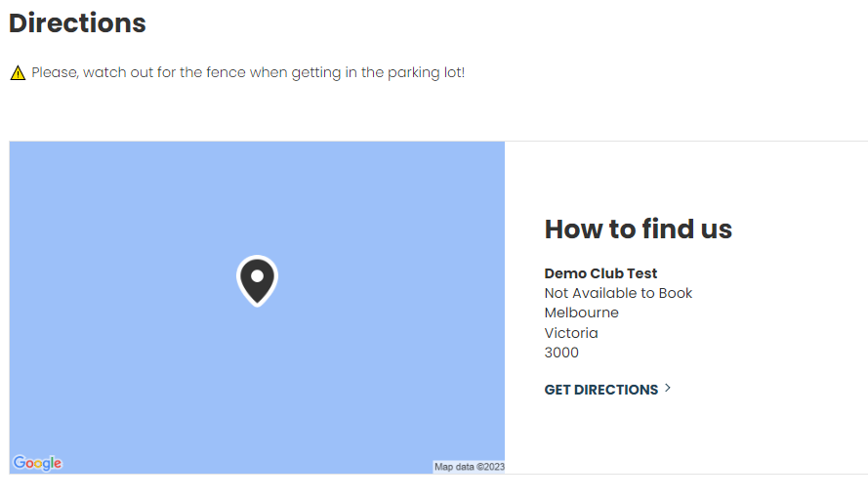Click the map area left of pin

(123, 280)
